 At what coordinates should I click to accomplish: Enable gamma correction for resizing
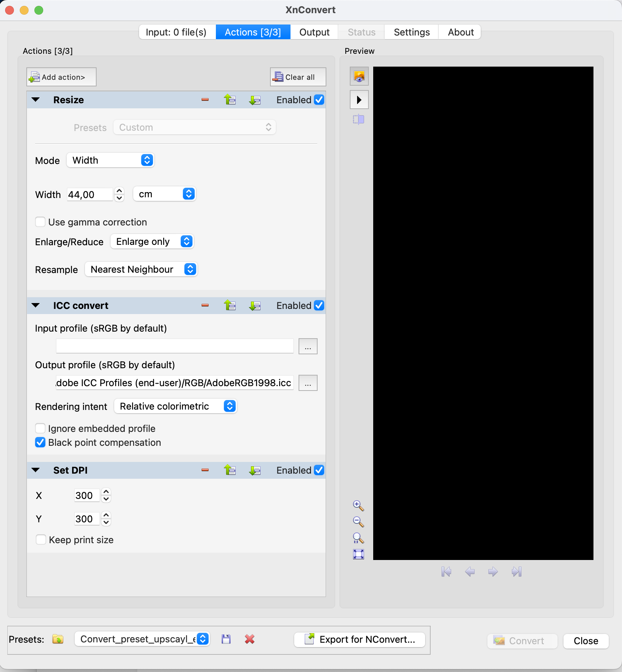(40, 222)
